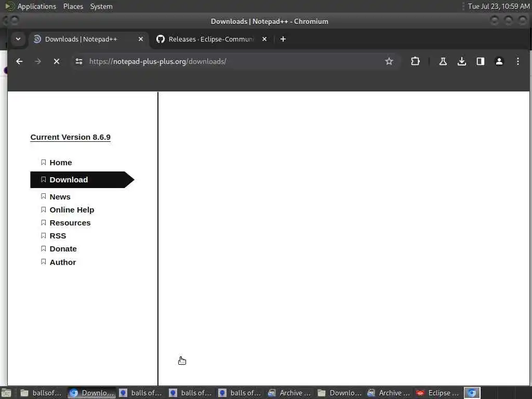
Task: Open the Places menu in the top panel
Action: pyautogui.click(x=73, y=6)
